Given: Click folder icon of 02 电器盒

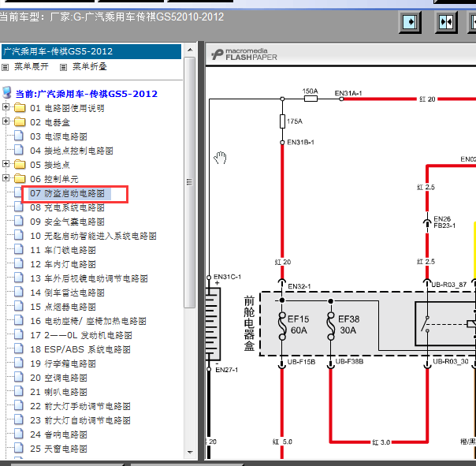Looking at the screenshot, I should [x=20, y=121].
